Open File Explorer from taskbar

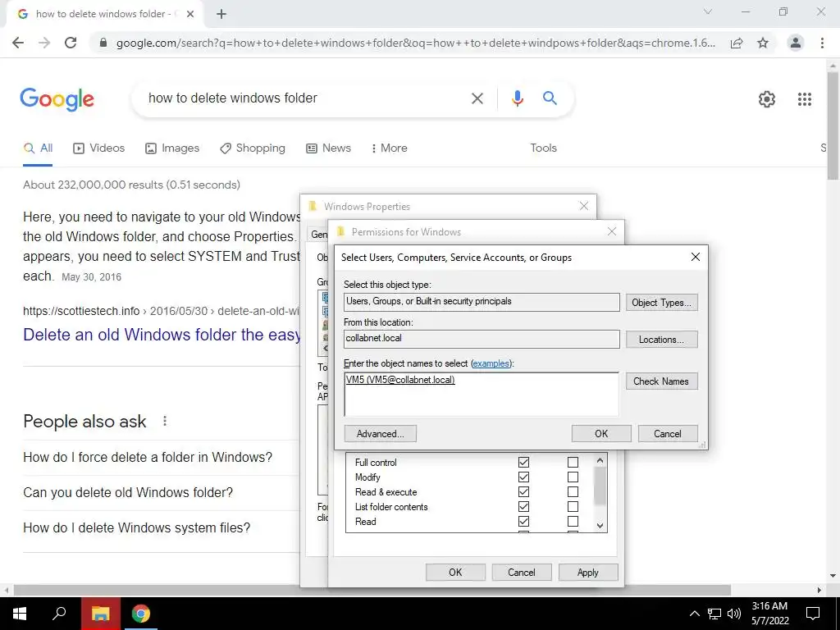point(100,614)
